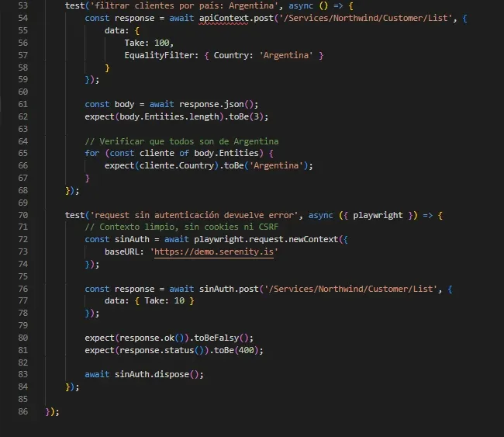Click line number 54 in the gutter
Viewport: 504px width, 437px height.
pyautogui.click(x=22, y=18)
